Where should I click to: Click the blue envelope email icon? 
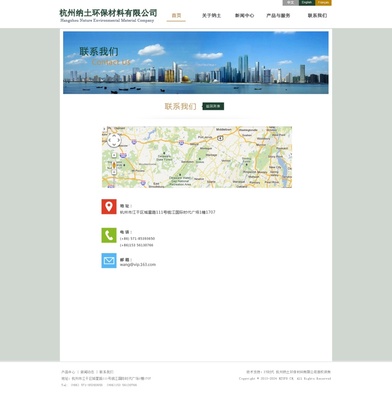tap(109, 261)
